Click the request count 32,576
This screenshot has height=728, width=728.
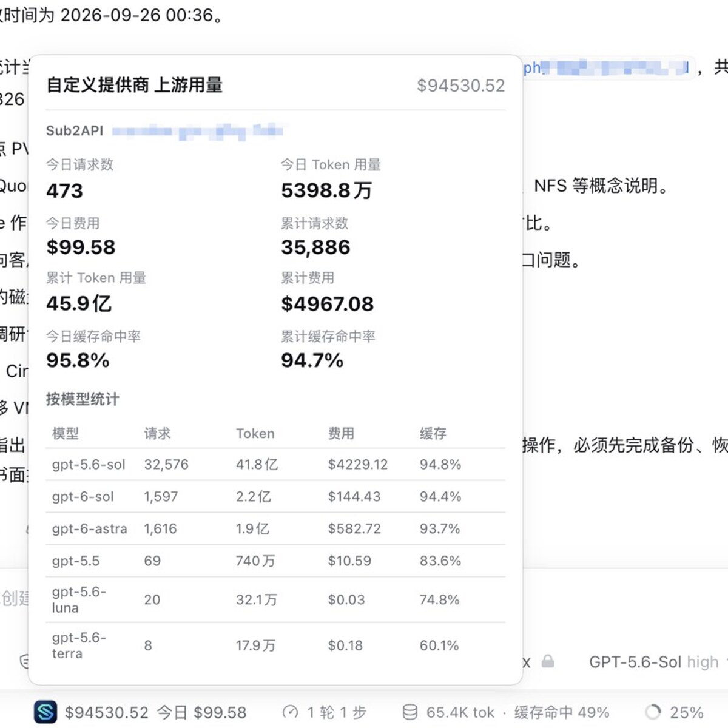click(166, 465)
